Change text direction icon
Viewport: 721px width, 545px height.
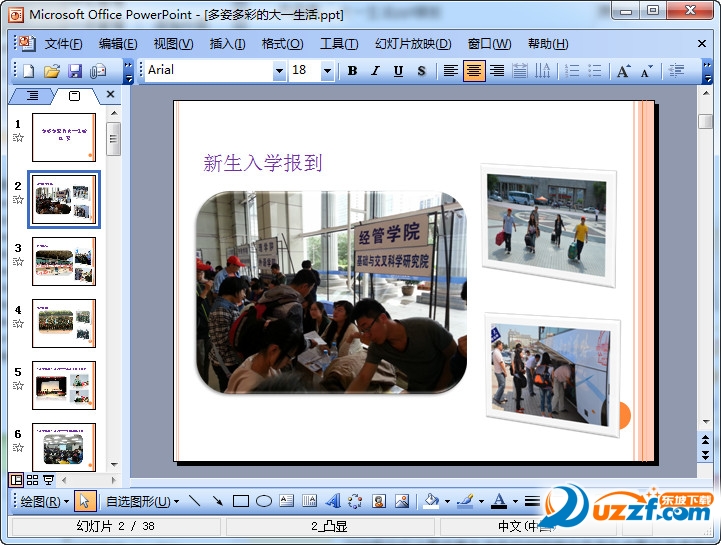(x=543, y=71)
